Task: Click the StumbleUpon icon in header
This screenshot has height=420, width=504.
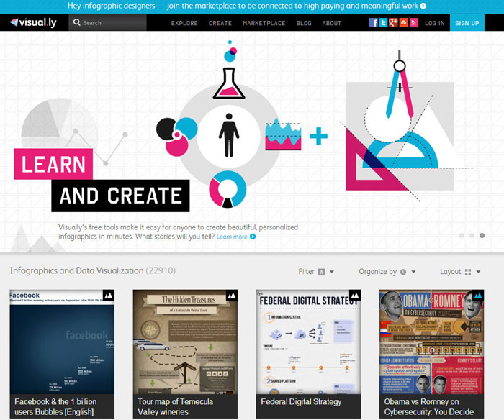Action: point(403,23)
